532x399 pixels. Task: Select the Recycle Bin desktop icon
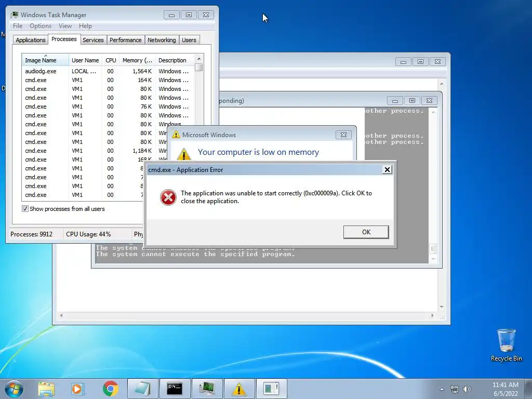point(506,345)
